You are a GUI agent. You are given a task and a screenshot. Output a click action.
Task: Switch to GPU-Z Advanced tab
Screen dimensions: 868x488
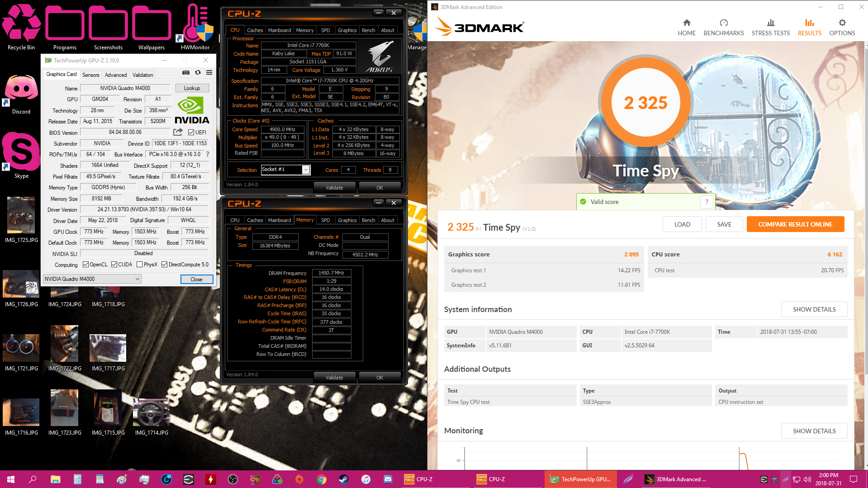click(x=116, y=75)
